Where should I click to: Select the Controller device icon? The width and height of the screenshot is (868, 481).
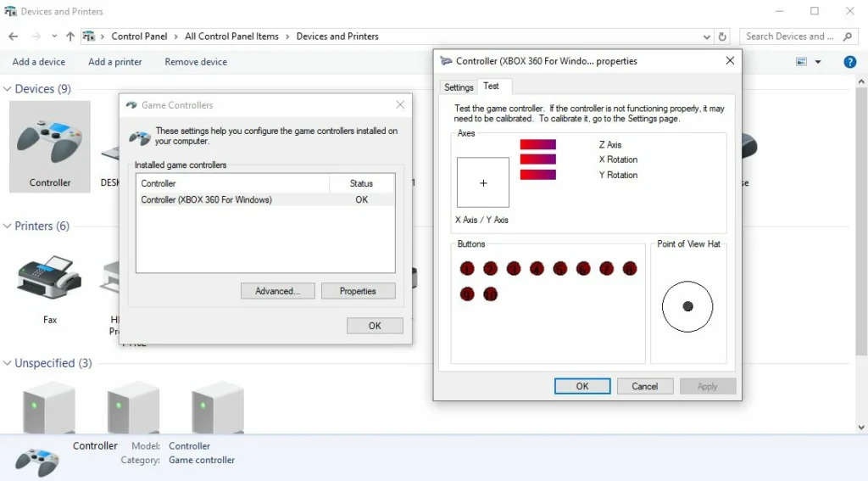[50, 146]
